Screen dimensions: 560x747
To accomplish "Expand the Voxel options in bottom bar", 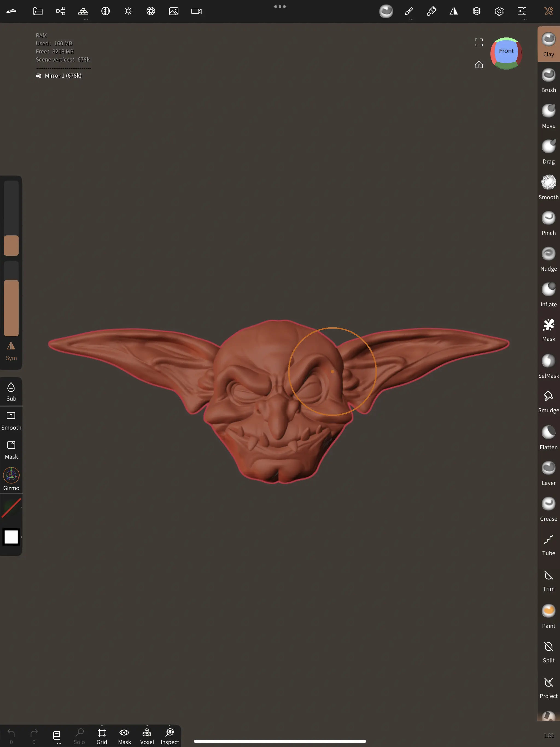I will pyautogui.click(x=147, y=725).
